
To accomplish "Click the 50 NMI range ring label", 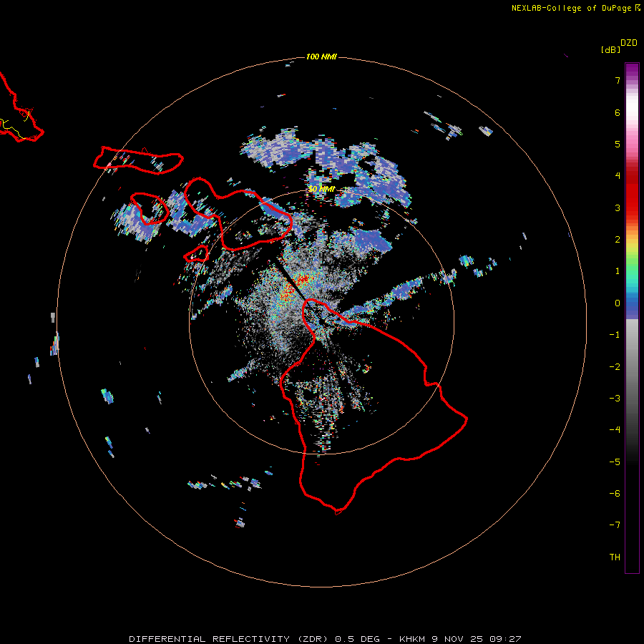I will (321, 190).
